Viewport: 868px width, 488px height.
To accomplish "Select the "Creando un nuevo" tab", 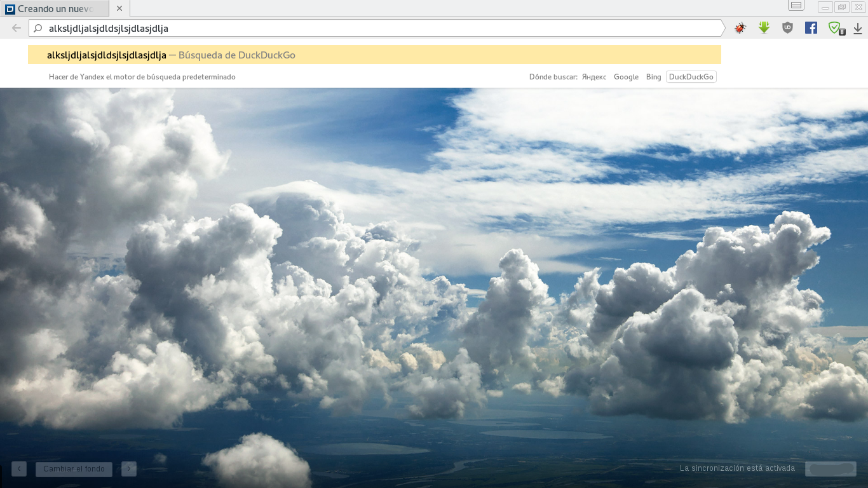I will tap(55, 9).
